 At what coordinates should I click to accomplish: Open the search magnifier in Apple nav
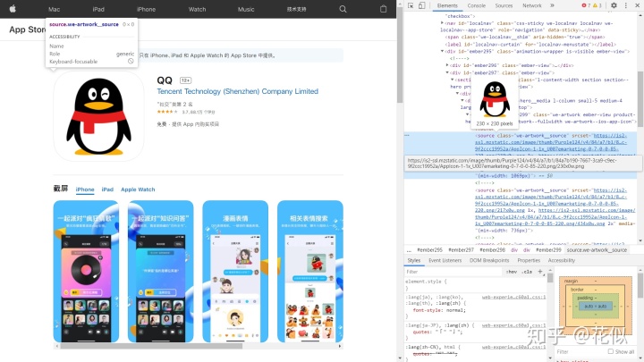click(x=343, y=9)
